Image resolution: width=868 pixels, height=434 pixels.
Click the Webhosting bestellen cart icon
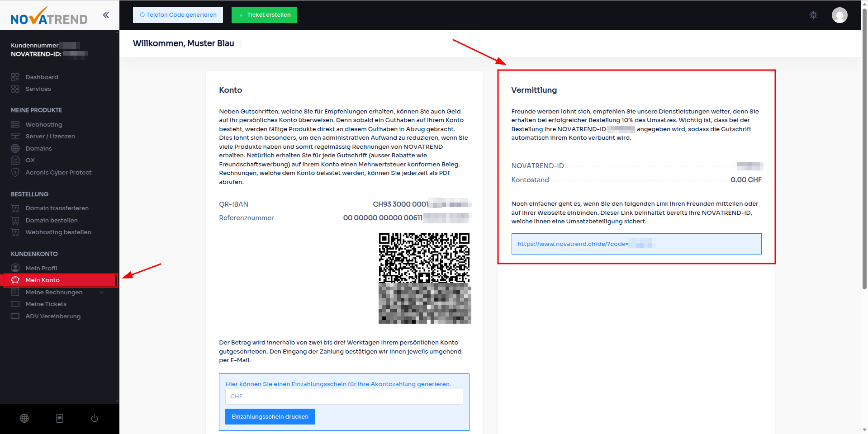point(15,232)
